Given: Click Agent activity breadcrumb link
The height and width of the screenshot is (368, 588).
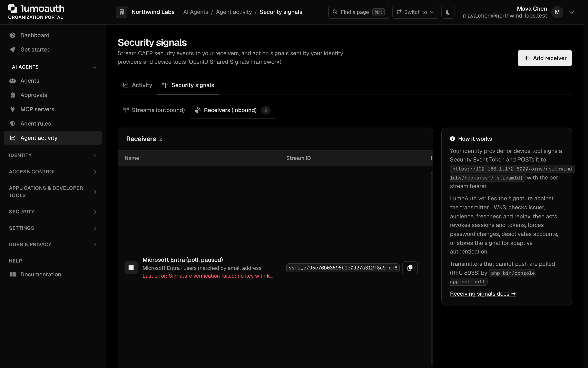Looking at the screenshot, I should point(234,12).
